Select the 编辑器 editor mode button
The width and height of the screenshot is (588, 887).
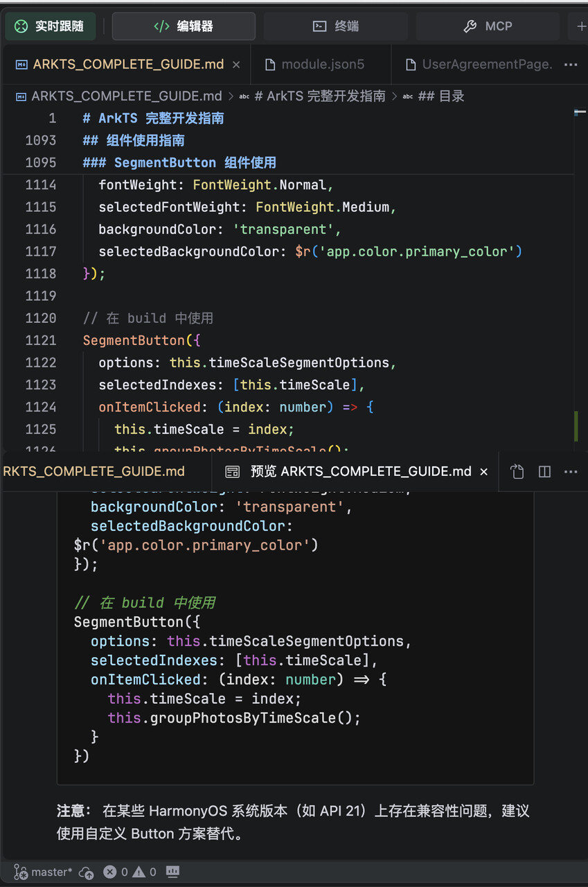click(x=184, y=26)
